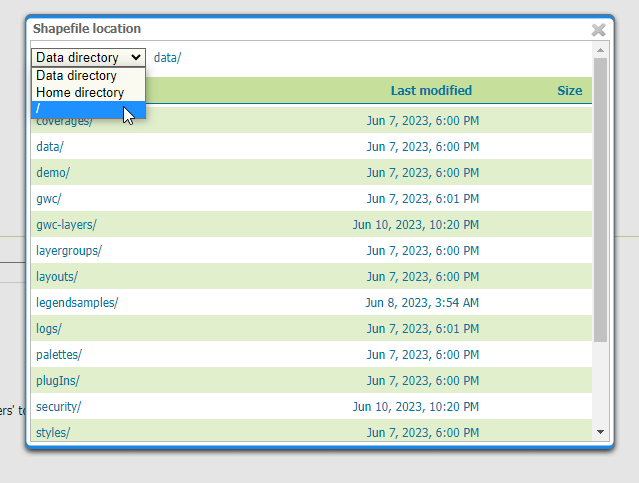Click the scrollbar up arrow

[x=600, y=49]
